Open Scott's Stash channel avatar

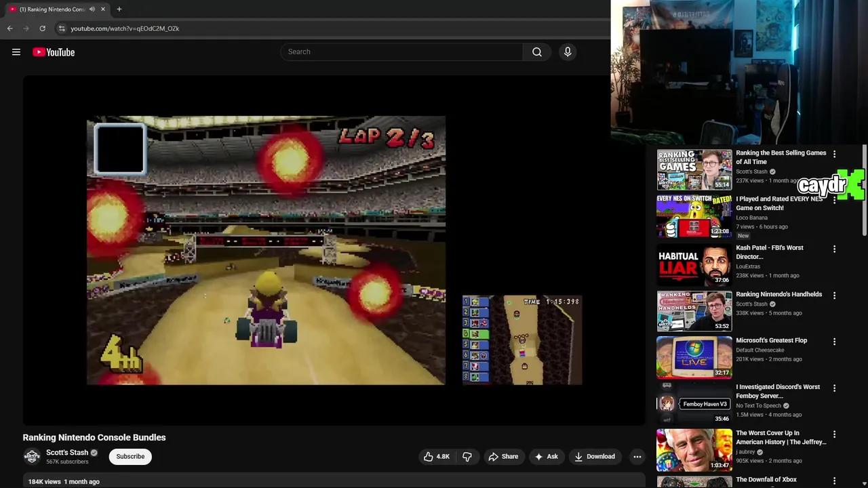(x=32, y=457)
